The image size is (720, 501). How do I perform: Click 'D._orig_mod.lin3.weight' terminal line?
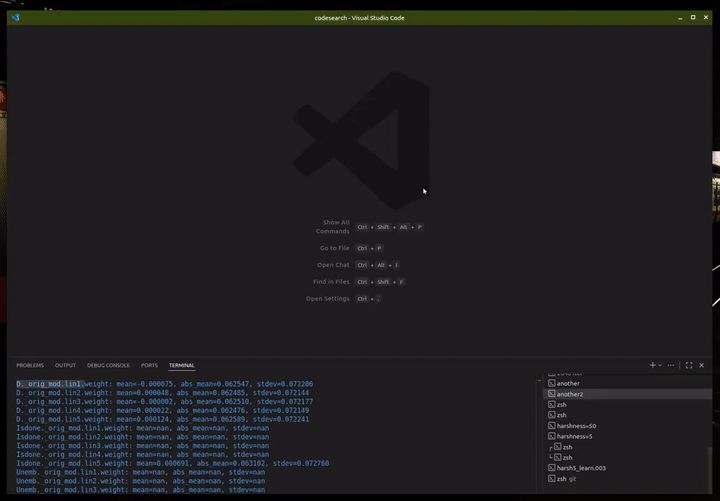click(164, 401)
